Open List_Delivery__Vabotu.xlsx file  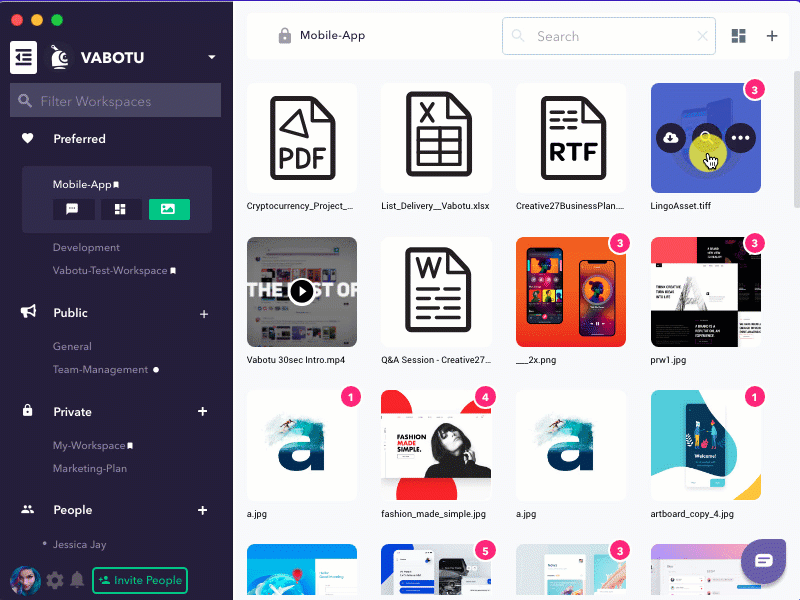(437, 138)
